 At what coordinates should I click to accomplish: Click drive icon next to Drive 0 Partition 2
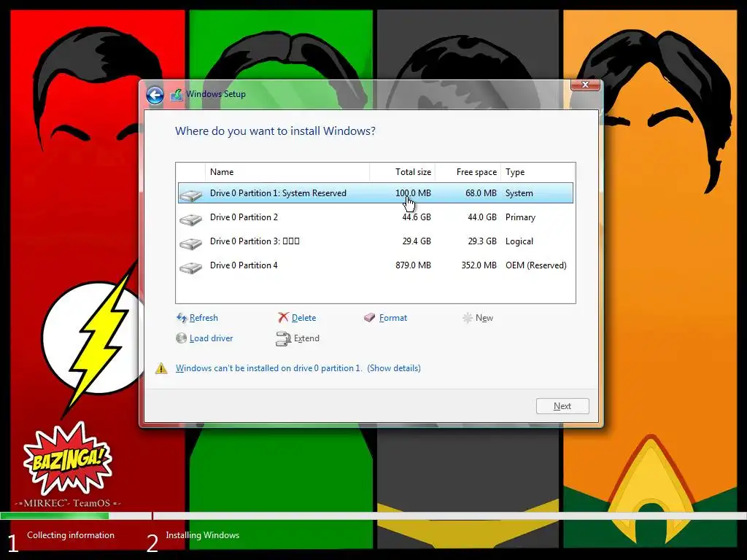coord(191,219)
